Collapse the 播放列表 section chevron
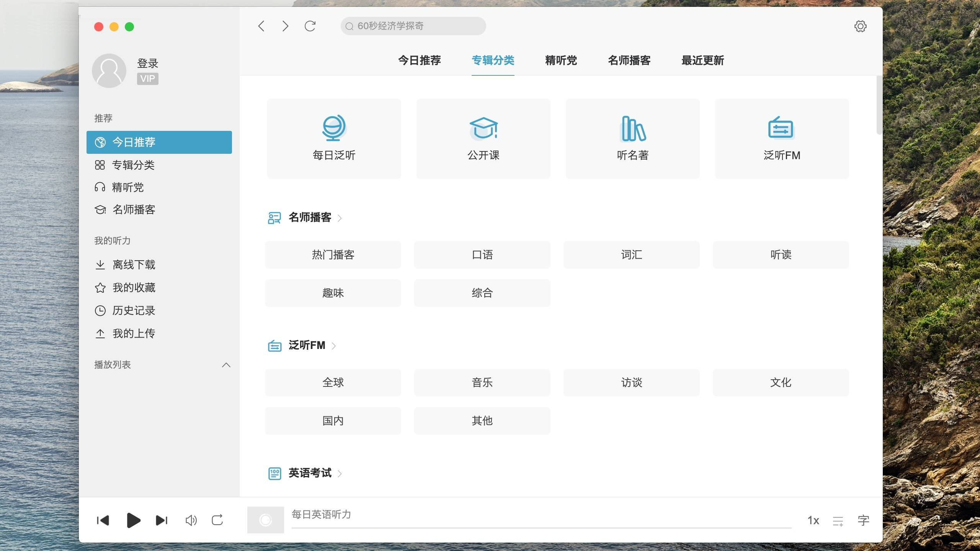Screen dimensions: 980x551 pos(226,365)
